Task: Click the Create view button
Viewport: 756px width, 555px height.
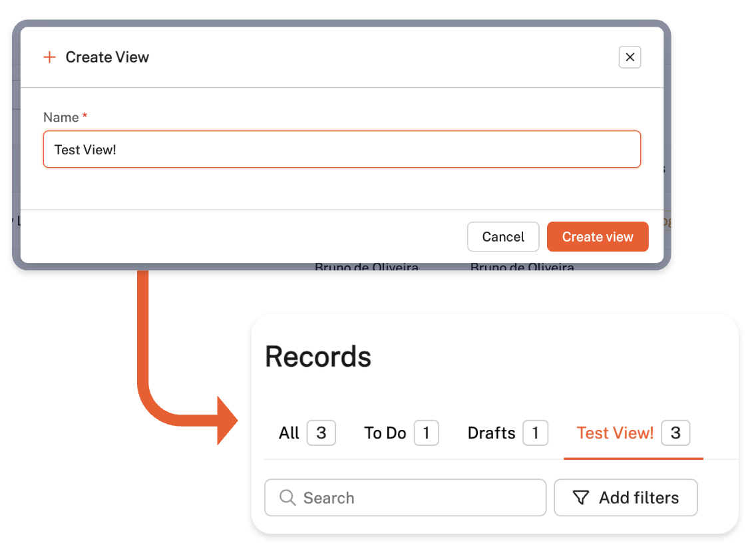Action: coord(597,237)
